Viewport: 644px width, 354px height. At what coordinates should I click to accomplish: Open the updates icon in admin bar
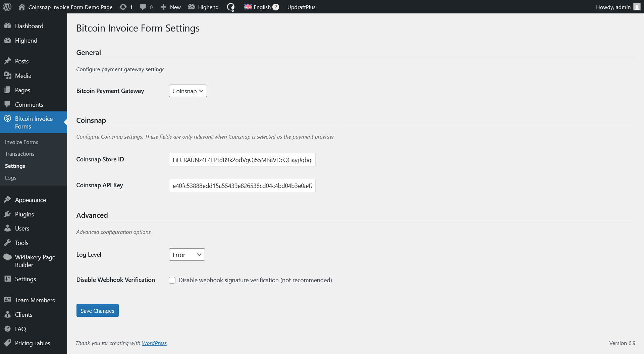[123, 7]
